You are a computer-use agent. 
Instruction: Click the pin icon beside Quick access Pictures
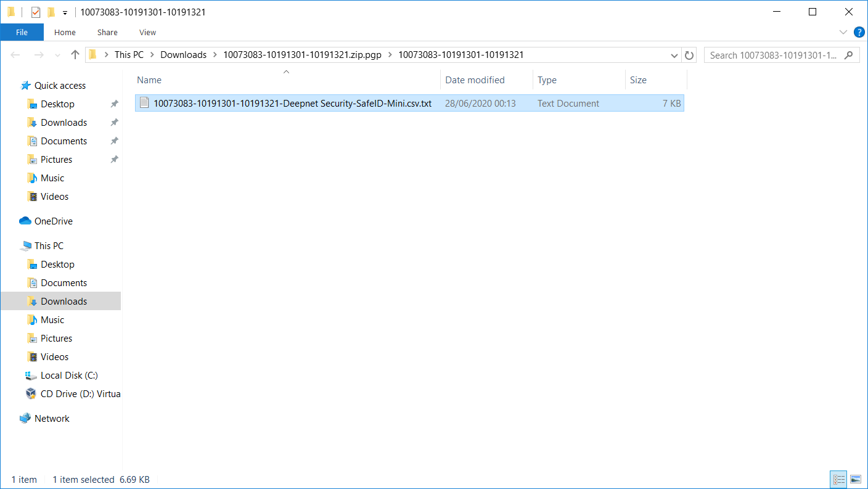114,160
